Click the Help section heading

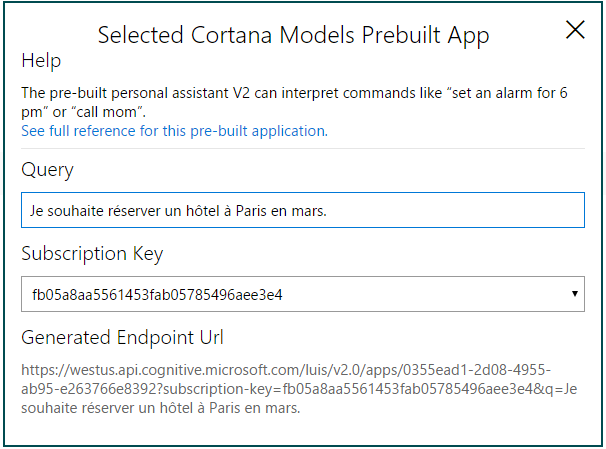(41, 62)
